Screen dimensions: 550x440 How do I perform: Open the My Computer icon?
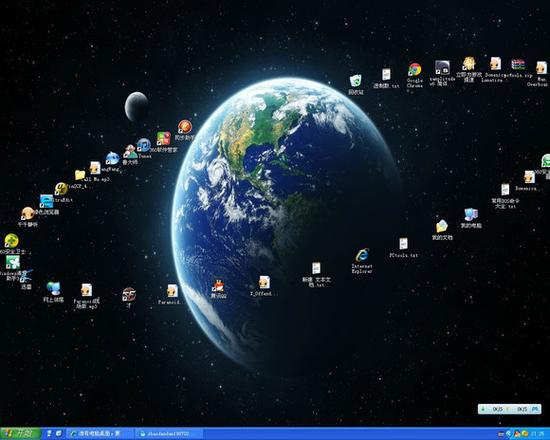(x=471, y=215)
